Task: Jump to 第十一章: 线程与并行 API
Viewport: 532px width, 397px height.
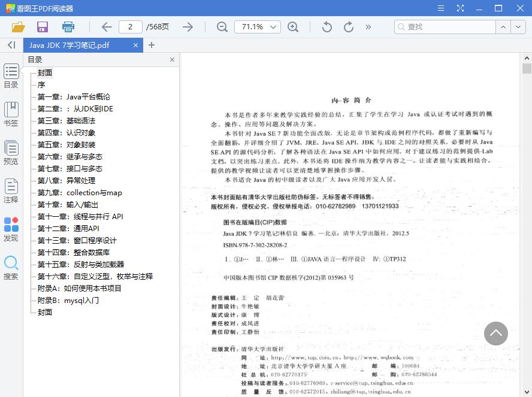Action: coord(80,216)
